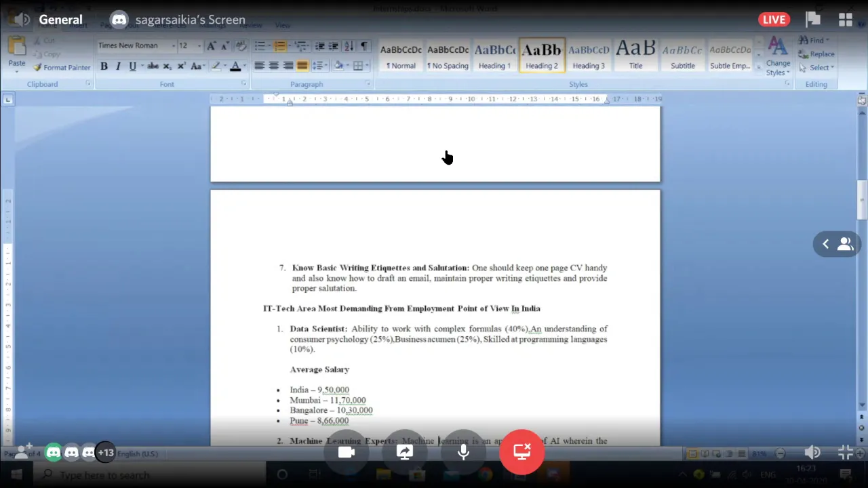Click the Bullets list icon
The image size is (868, 488).
tap(260, 45)
